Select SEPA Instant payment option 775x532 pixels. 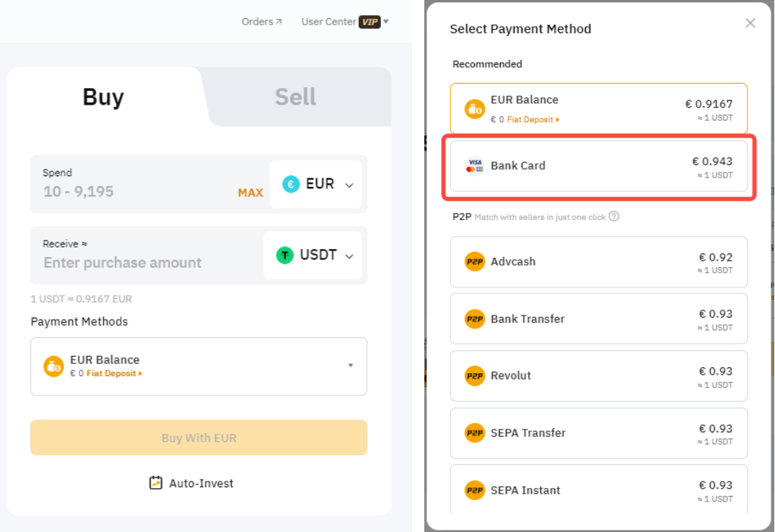pyautogui.click(x=597, y=490)
